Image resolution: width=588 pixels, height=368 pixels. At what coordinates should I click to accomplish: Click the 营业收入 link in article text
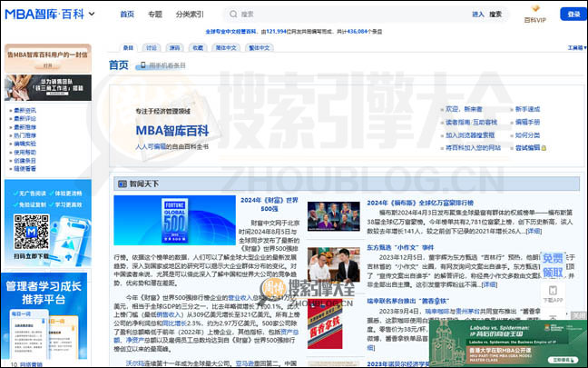click(240, 298)
